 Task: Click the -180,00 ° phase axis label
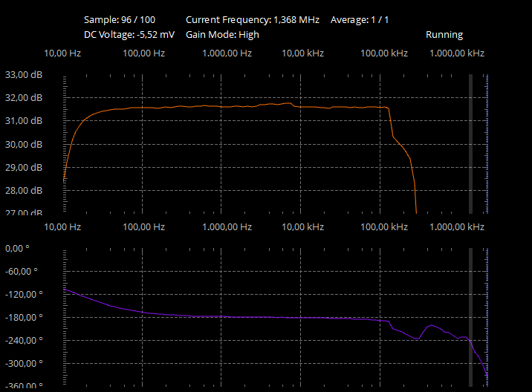[x=24, y=318]
